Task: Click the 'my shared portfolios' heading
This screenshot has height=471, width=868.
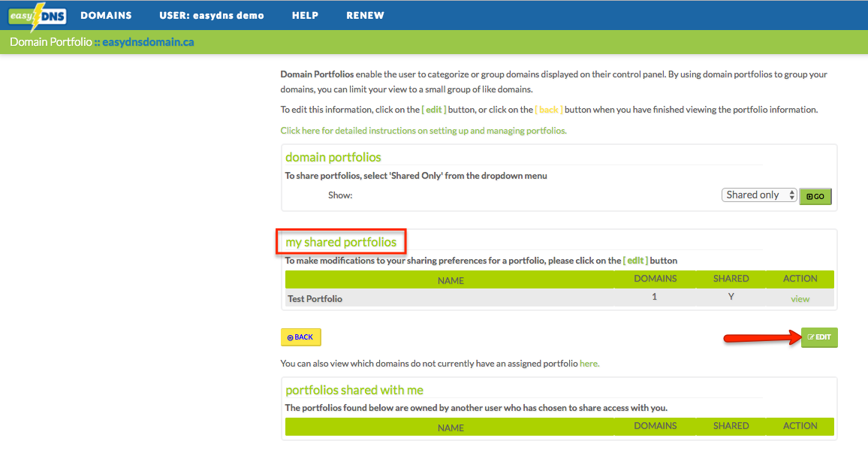Action: tap(341, 242)
